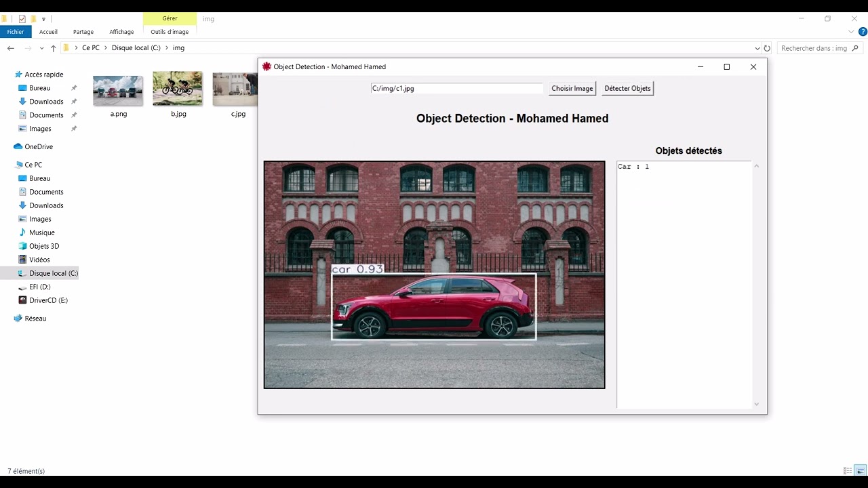Switch to the Affichage ribbon tab

(122, 32)
